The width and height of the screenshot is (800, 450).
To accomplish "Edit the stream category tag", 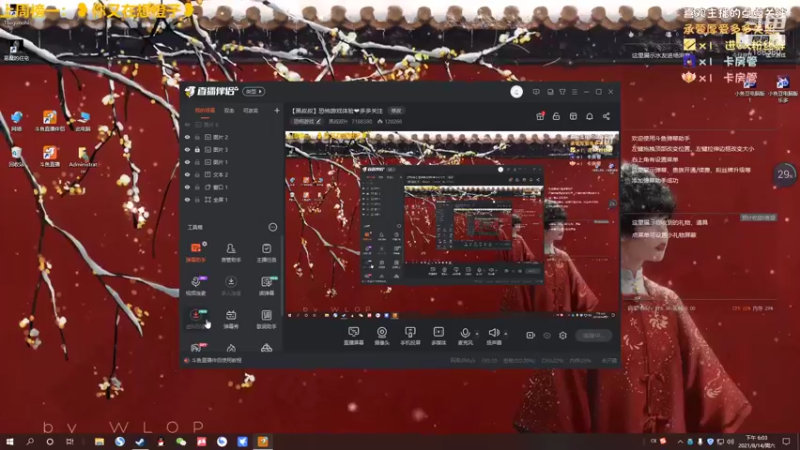I will click(x=307, y=121).
